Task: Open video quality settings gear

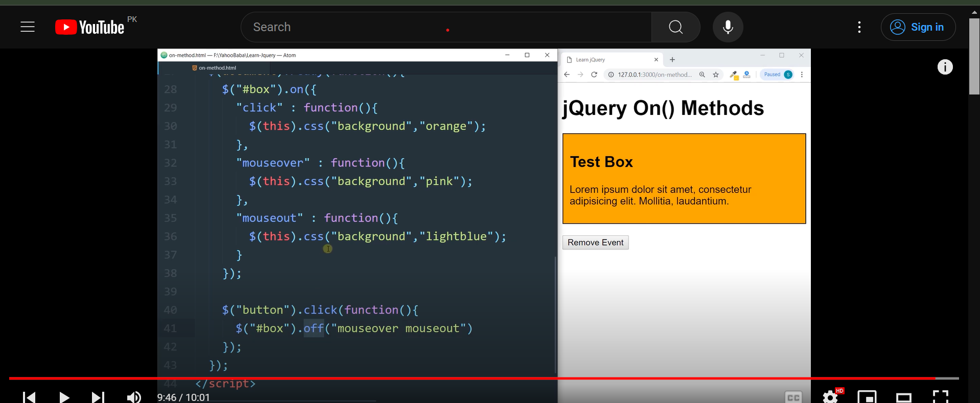Action: point(830,397)
